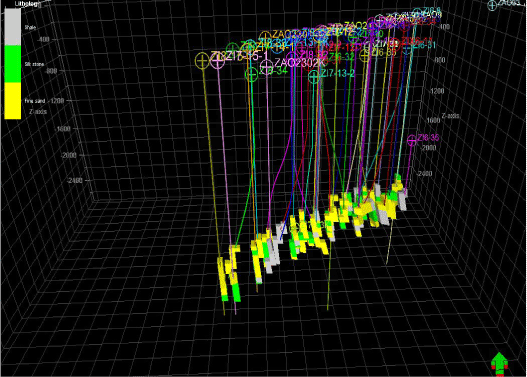Select the ZI7-13-2 teal well head marker
The width and height of the screenshot is (527, 377).
click(x=314, y=77)
